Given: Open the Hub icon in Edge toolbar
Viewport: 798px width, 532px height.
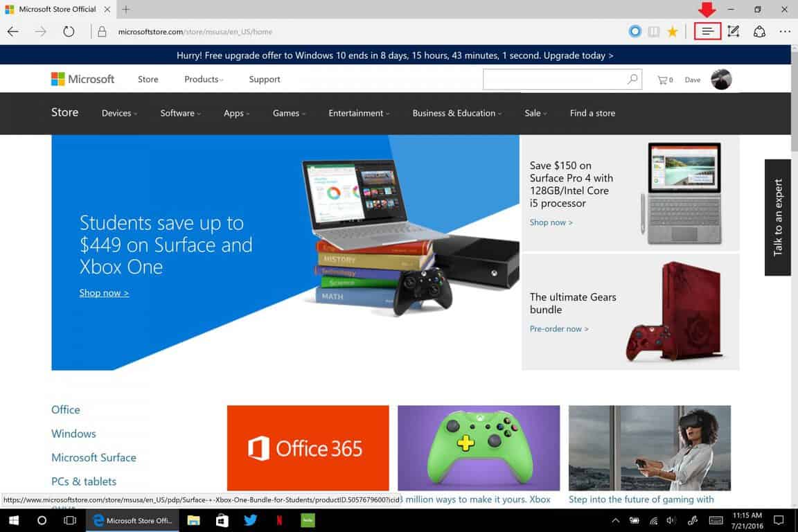Looking at the screenshot, I should tap(707, 32).
